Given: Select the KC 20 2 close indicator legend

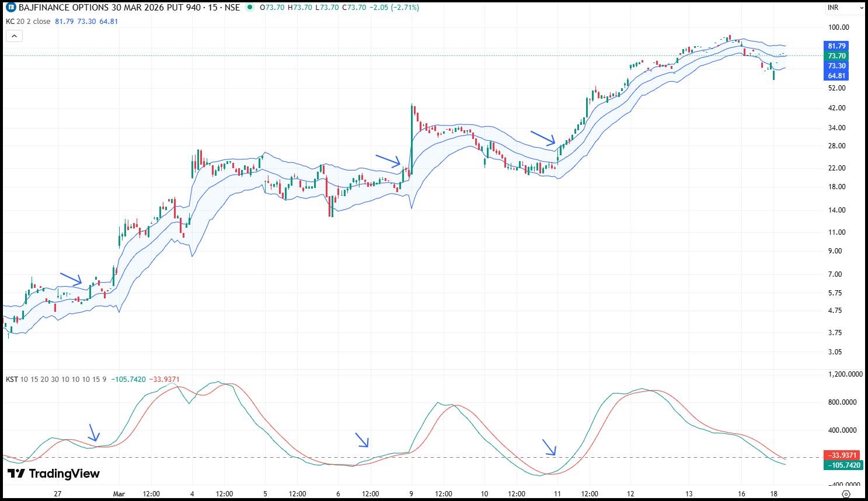Looking at the screenshot, I should click(x=28, y=22).
